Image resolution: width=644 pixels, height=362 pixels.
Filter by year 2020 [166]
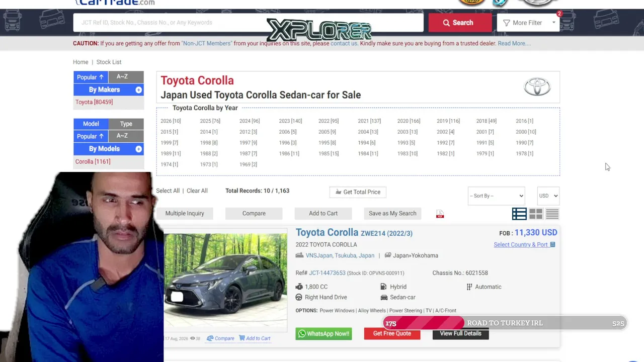coord(409,121)
